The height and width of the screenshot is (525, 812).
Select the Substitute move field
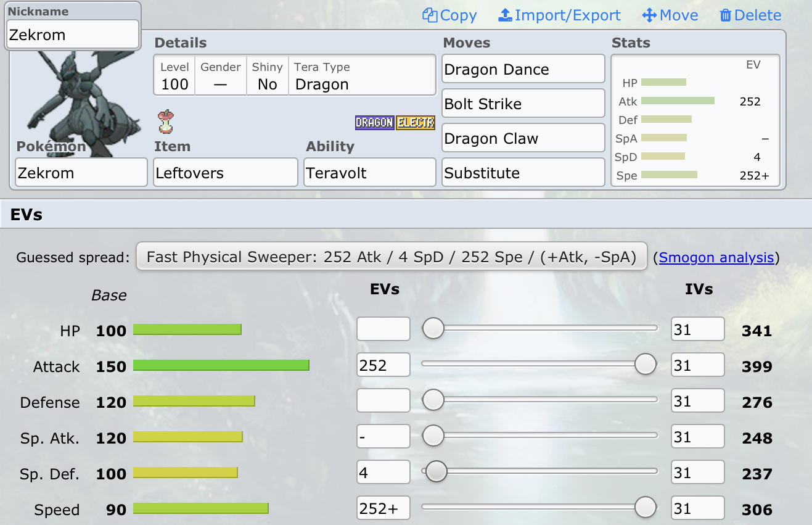pos(523,172)
